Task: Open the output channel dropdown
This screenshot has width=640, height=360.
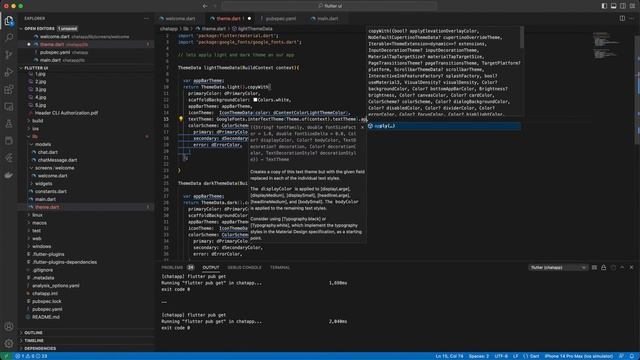Action: click(558, 267)
